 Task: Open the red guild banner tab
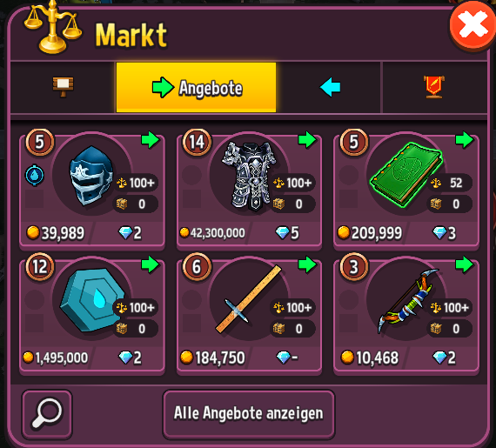[x=434, y=87]
